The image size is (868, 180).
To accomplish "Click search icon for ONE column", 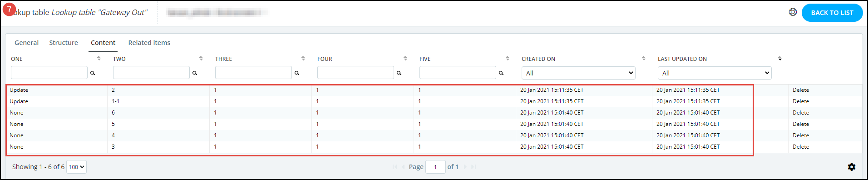I will point(93,73).
